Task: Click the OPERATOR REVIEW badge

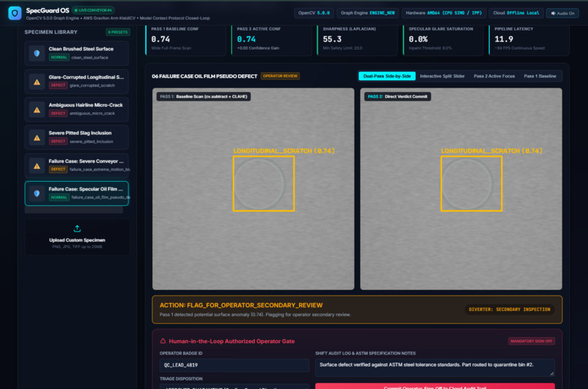Action: (x=280, y=76)
